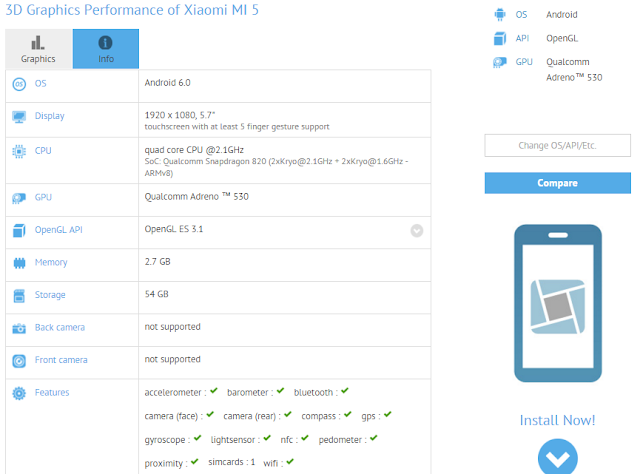Click the 'Android 6.0' value
The image size is (640, 474).
[x=167, y=83]
